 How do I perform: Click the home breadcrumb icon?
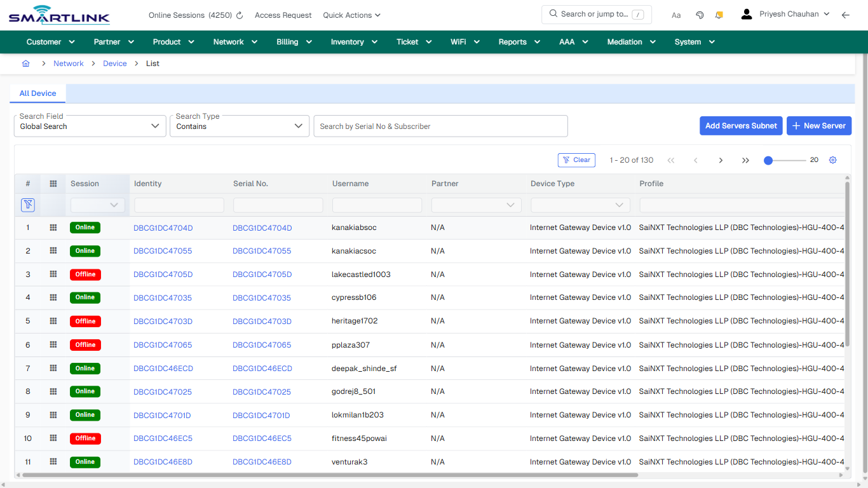pos(25,64)
